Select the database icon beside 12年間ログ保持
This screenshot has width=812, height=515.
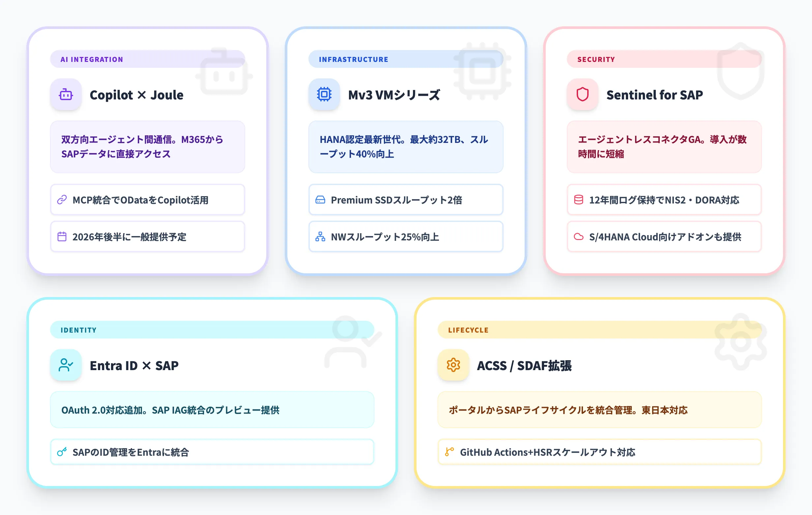point(579,200)
